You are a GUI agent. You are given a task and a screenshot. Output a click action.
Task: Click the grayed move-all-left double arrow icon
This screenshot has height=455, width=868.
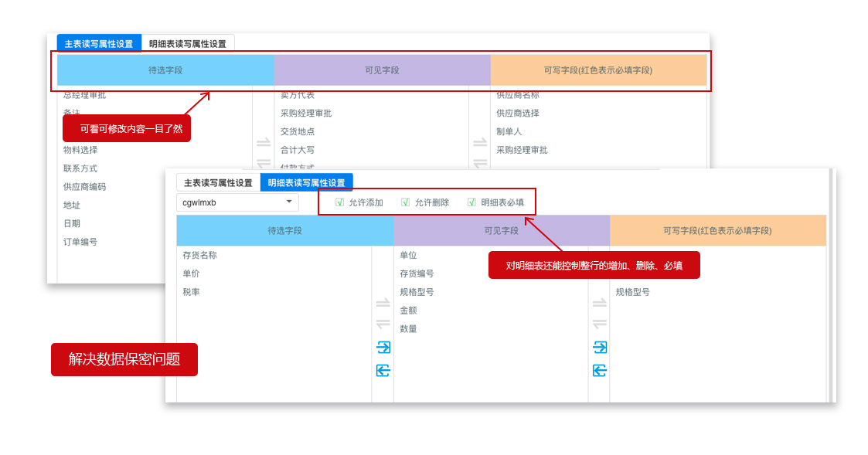pos(384,323)
